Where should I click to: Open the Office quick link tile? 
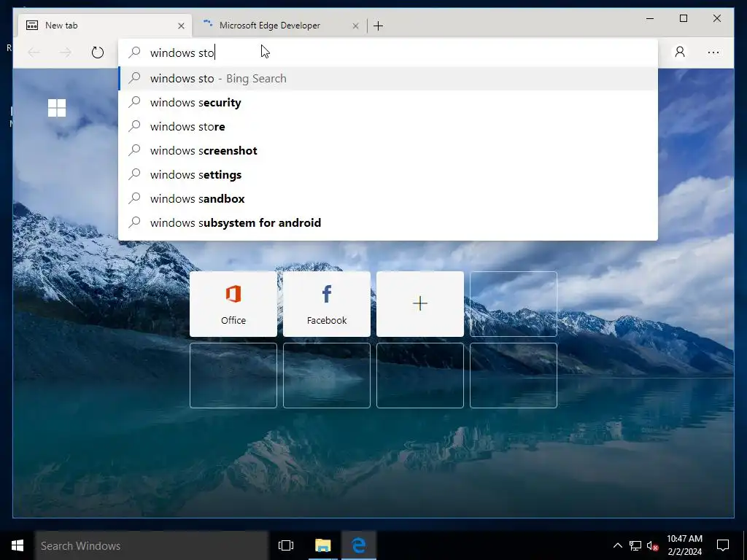click(233, 304)
